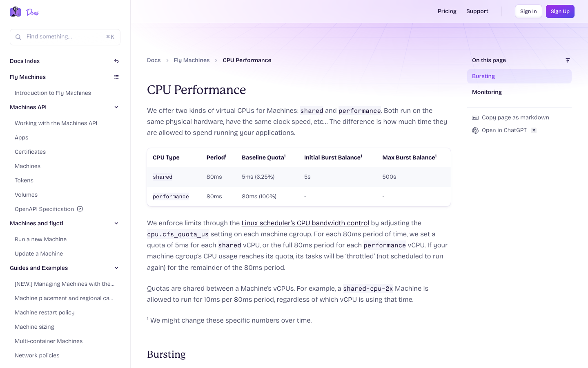Click the scroll-to-top icon beside On this page

coord(568,60)
